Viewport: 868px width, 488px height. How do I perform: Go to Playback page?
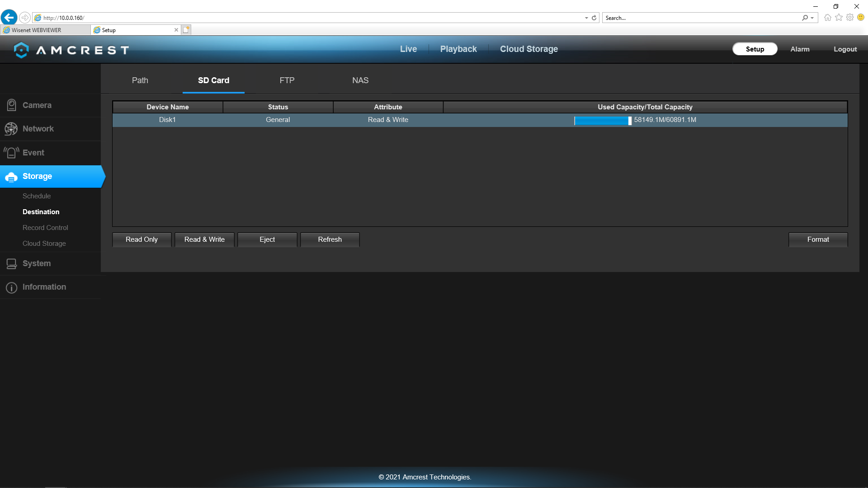(x=458, y=49)
